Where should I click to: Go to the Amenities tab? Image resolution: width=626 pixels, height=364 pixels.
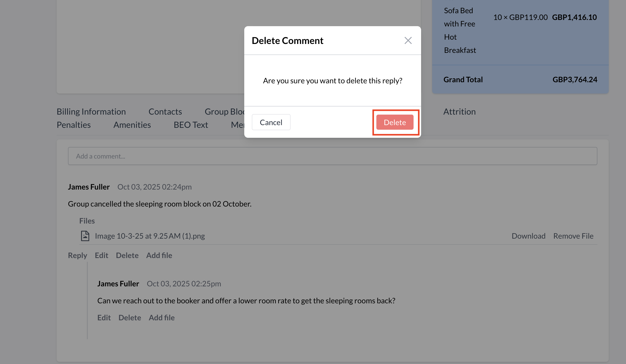click(x=132, y=125)
